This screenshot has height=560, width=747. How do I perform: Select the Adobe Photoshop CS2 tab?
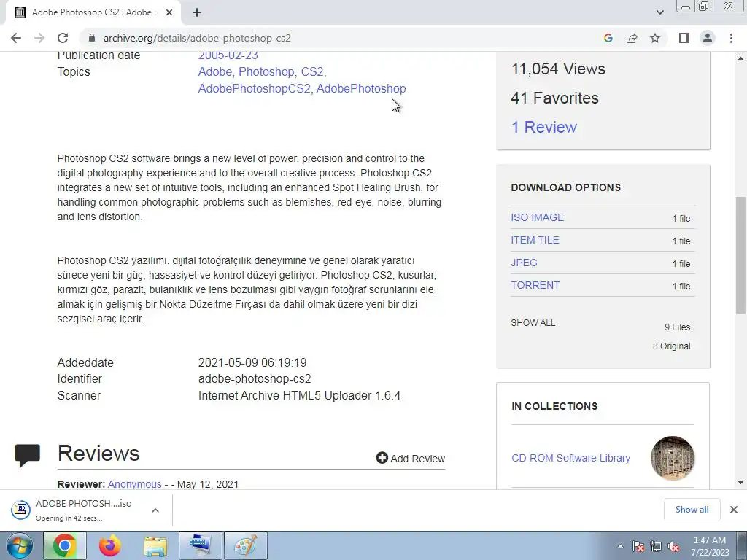(93, 12)
